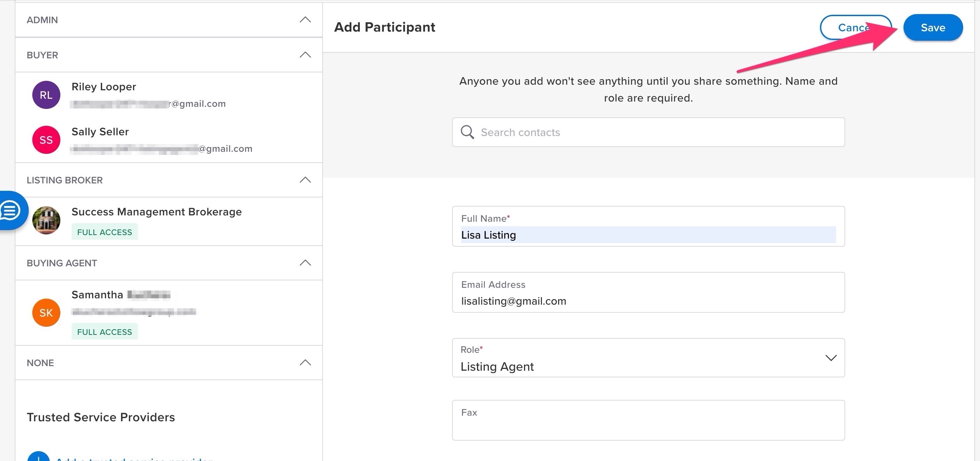
Task: Click the magnifier icon in Search contacts
Action: [467, 132]
